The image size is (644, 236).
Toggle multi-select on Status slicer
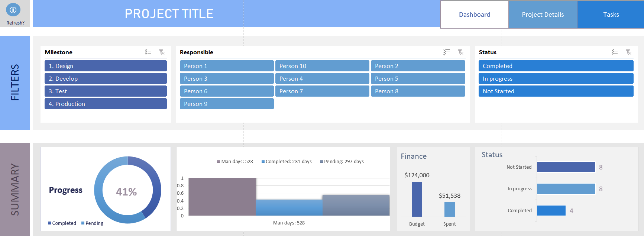pyautogui.click(x=615, y=52)
